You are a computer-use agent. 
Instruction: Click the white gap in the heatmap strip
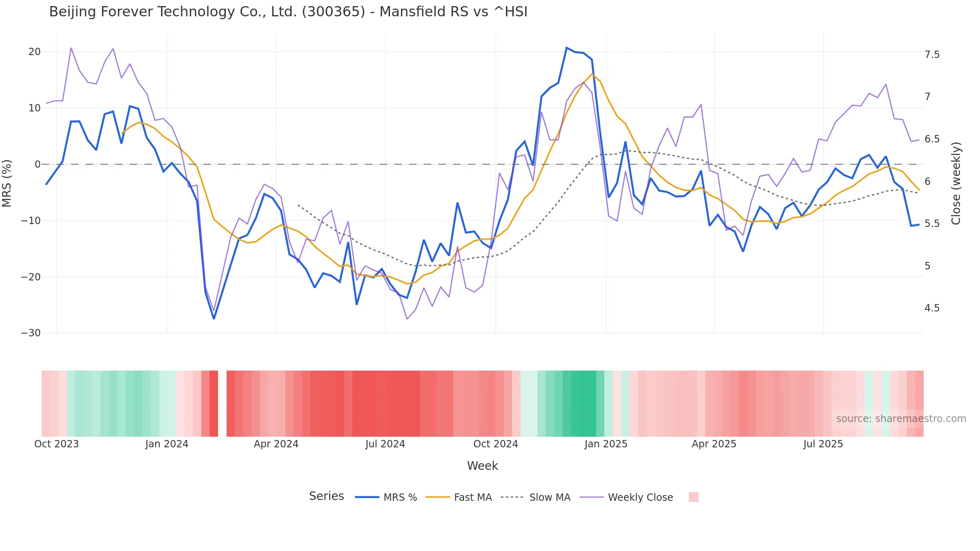[x=222, y=404]
